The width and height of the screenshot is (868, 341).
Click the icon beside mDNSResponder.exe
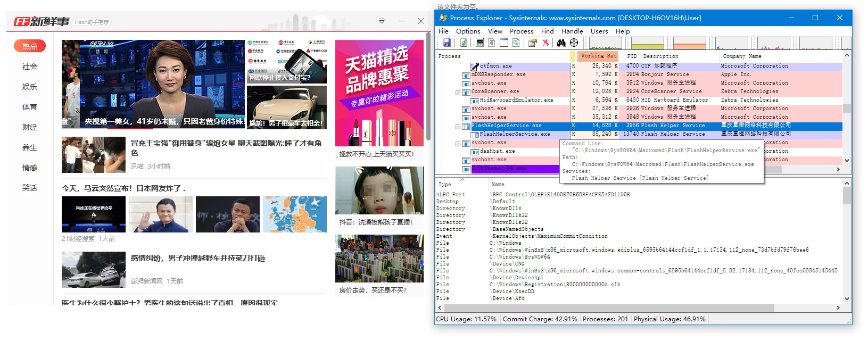click(466, 75)
